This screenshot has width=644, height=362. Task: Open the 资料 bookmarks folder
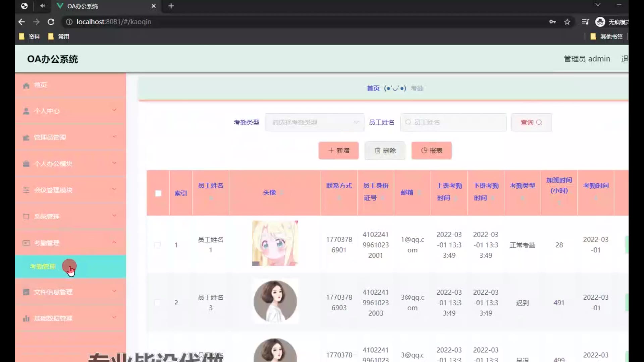pos(30,37)
